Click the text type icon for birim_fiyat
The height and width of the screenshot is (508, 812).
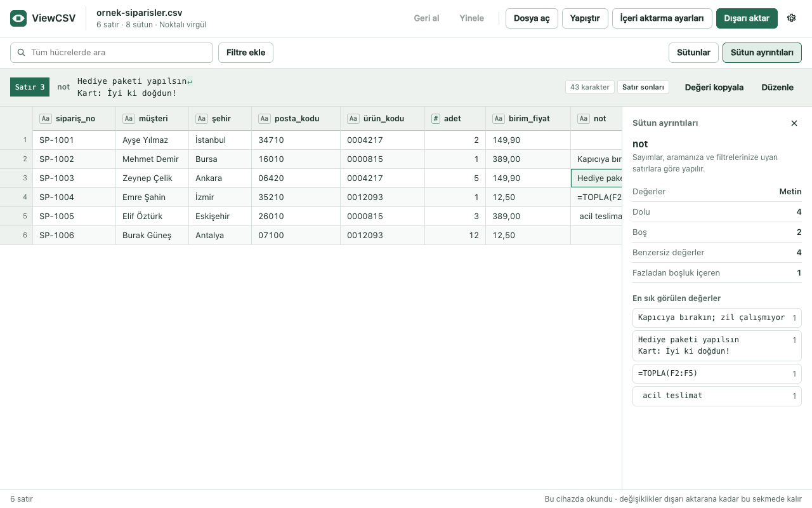pos(499,119)
